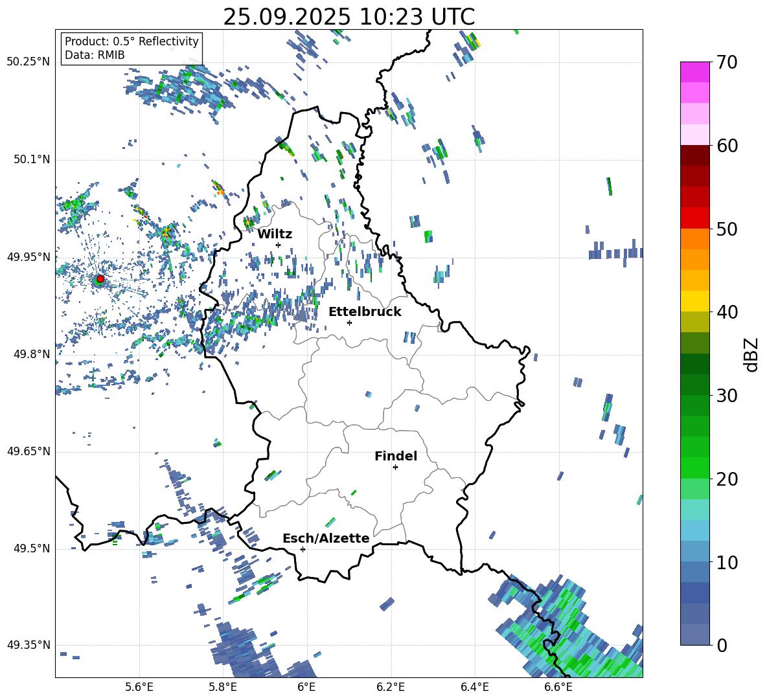The image size is (767, 700).
Task: Click the 49.95°N latitude label
Action: tap(29, 257)
